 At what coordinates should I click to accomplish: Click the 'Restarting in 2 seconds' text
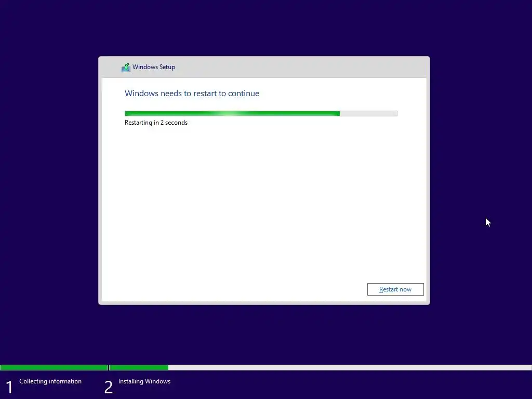pyautogui.click(x=156, y=123)
